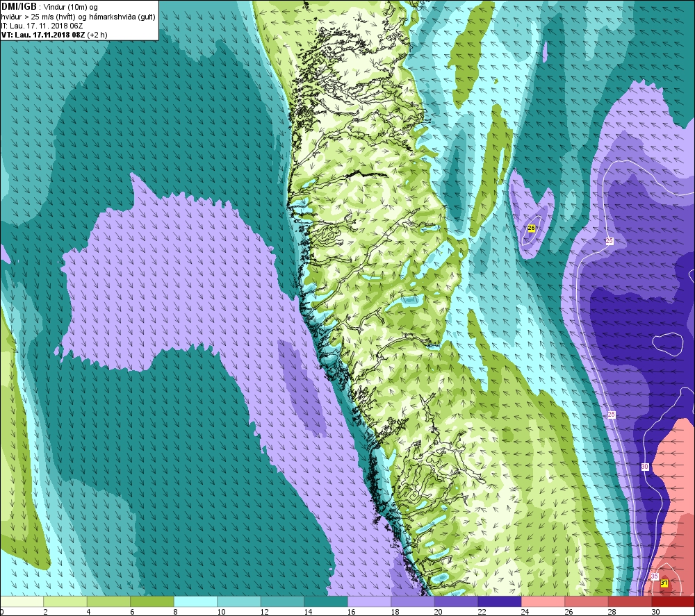Viewport: 695px width, 616px height.
Task: Pick the green 4–6 m/s legend swatch
Action: pos(108,601)
